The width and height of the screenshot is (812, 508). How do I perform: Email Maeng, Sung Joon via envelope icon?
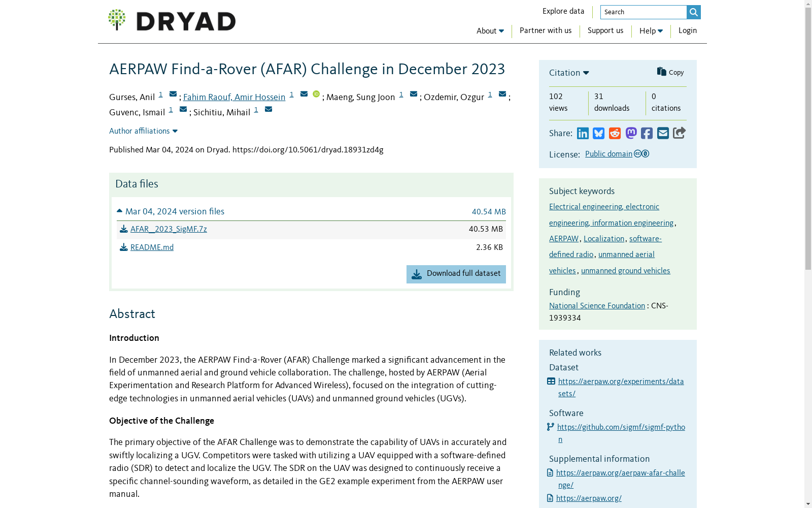point(414,94)
